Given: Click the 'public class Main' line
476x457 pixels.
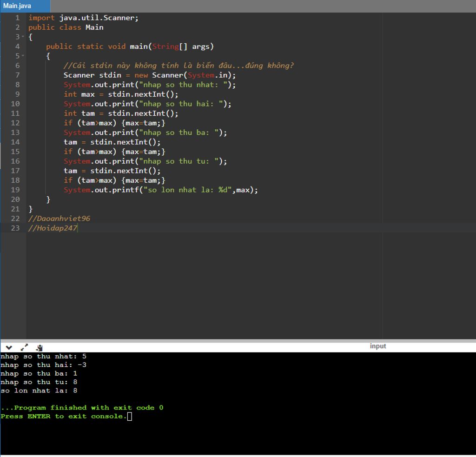Looking at the screenshot, I should coord(66,27).
